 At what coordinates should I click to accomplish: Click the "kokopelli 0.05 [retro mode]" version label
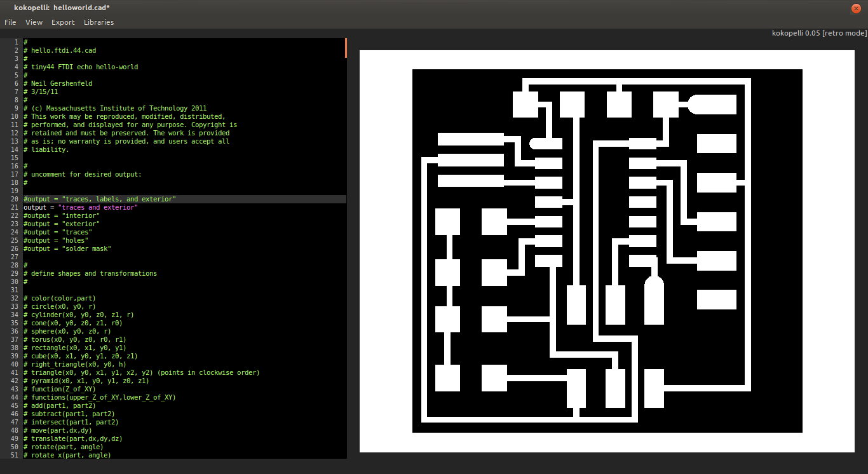click(x=819, y=33)
